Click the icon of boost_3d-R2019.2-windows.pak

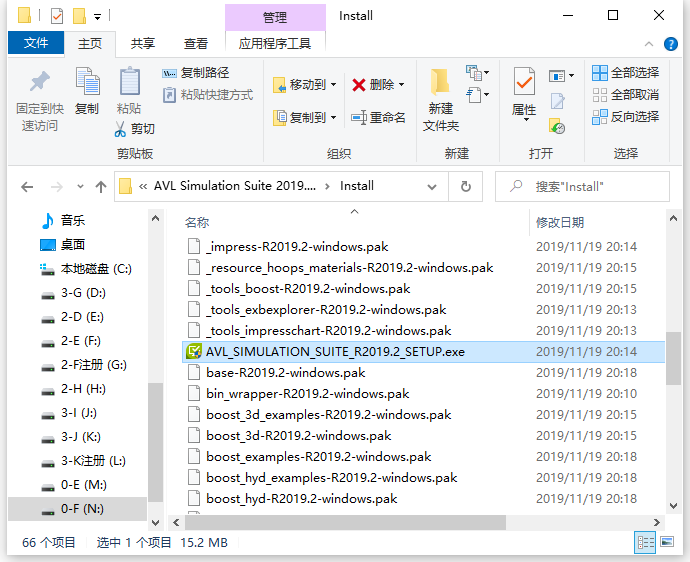[x=194, y=436]
